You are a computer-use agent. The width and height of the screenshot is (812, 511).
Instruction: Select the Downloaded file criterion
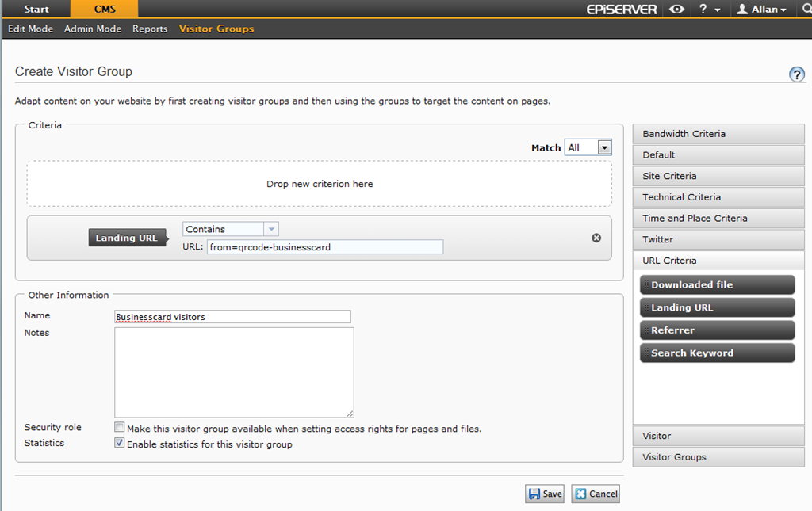(x=717, y=284)
